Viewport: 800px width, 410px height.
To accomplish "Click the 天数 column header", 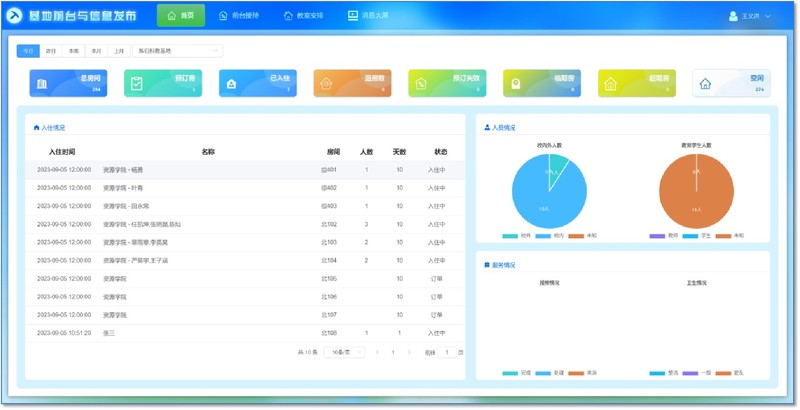I will pyautogui.click(x=399, y=152).
